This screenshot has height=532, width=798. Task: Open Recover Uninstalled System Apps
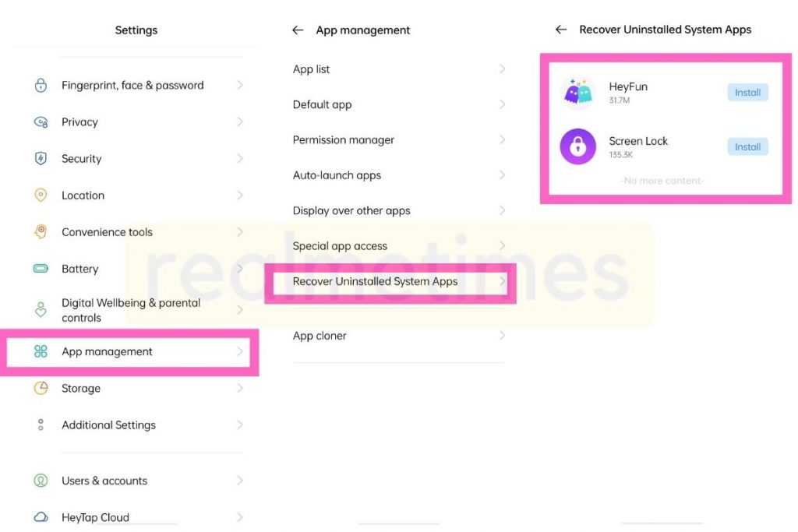(x=375, y=281)
